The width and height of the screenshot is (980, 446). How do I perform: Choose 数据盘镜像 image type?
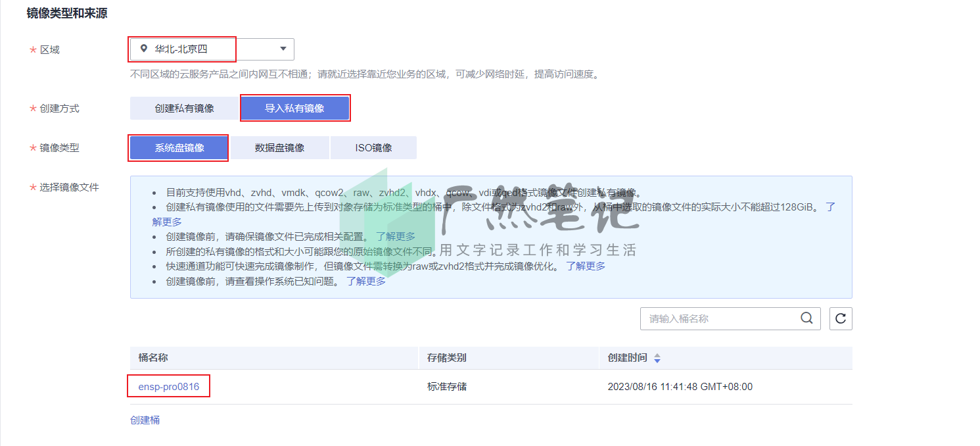279,147
